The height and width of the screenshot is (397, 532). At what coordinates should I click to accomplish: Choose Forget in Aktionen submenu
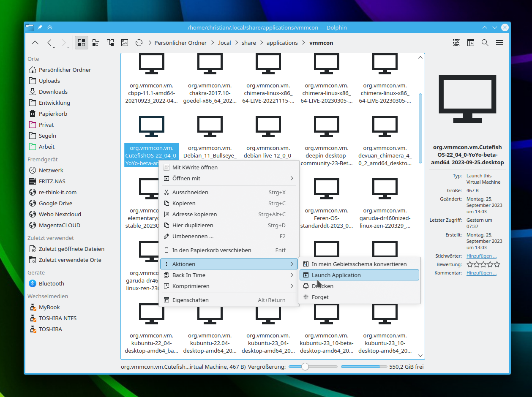[359, 297]
